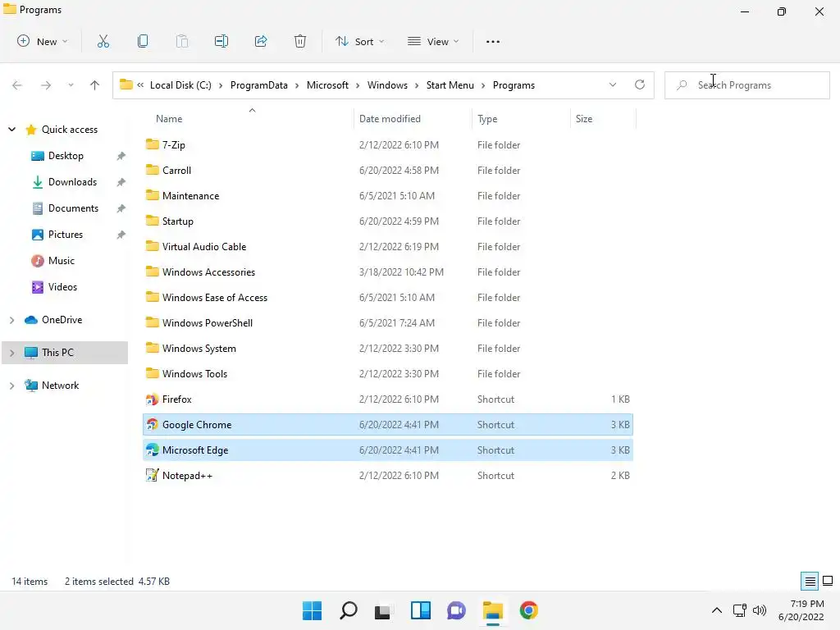Select the 7-Zip folder
The height and width of the screenshot is (630, 840).
(388, 144)
